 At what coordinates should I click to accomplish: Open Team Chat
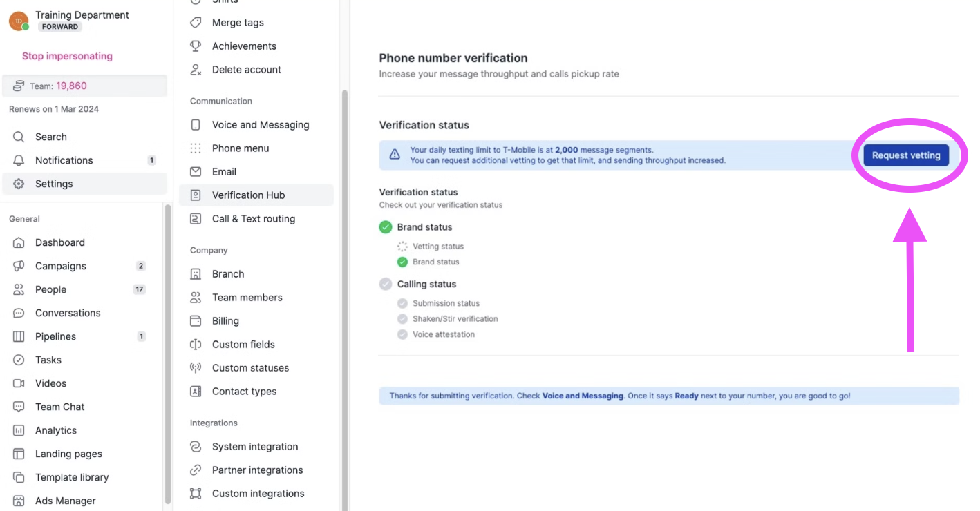[59, 407]
